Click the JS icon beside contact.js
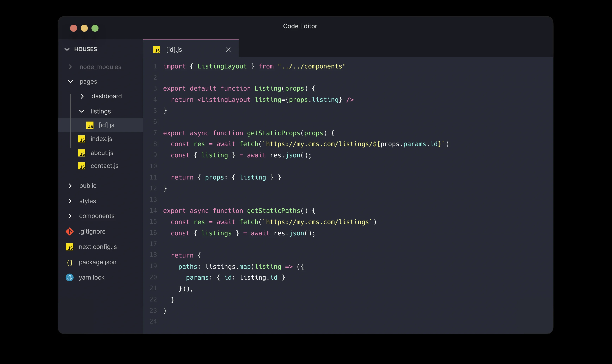612x364 pixels. (82, 166)
